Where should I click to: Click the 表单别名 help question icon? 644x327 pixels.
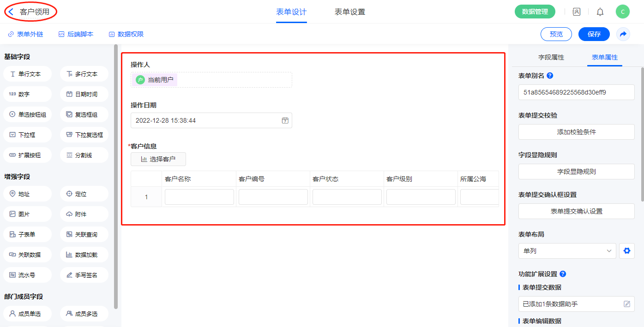[x=550, y=76]
